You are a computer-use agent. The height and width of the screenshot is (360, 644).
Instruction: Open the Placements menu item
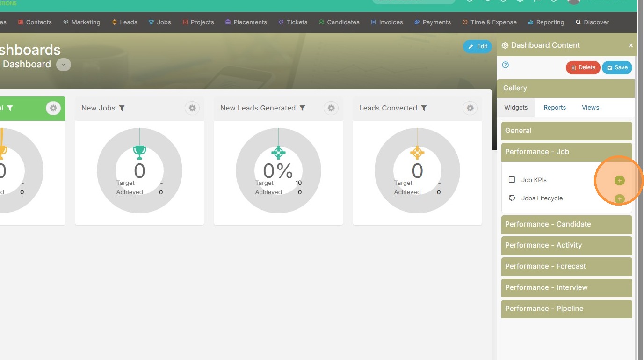[x=246, y=22]
